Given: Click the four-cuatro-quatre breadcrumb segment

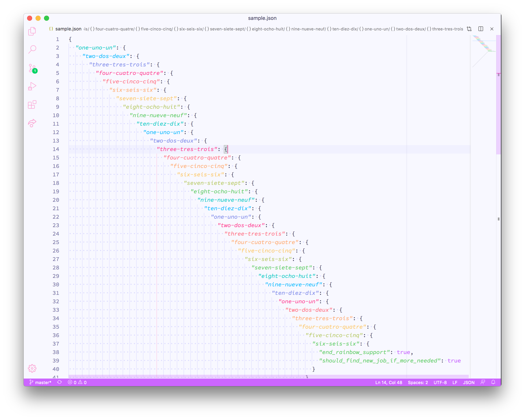Looking at the screenshot, I should (x=114, y=29).
